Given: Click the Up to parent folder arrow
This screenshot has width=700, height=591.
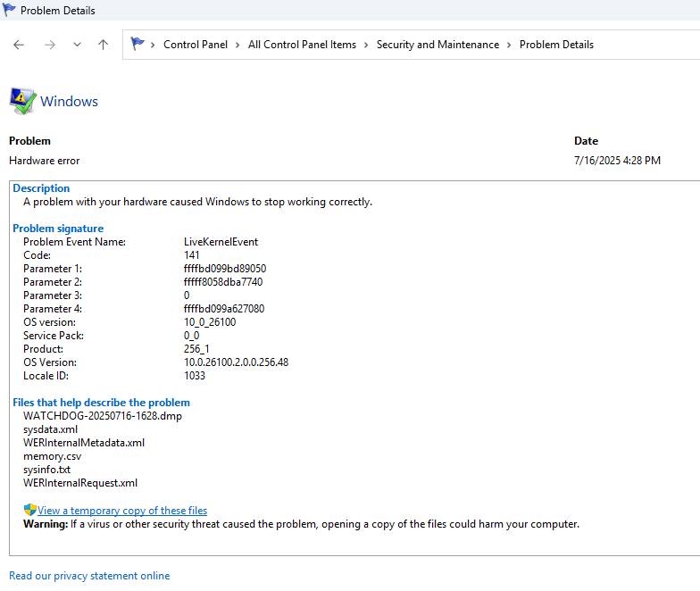Looking at the screenshot, I should (x=103, y=45).
